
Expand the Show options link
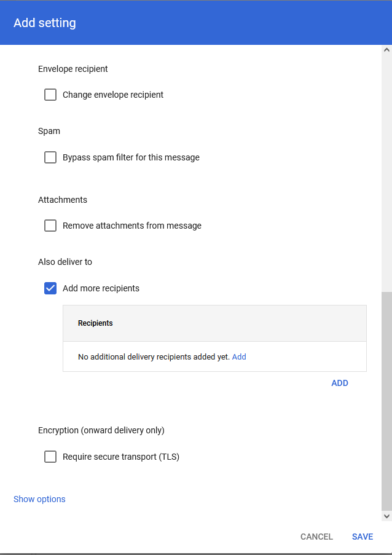(39, 499)
